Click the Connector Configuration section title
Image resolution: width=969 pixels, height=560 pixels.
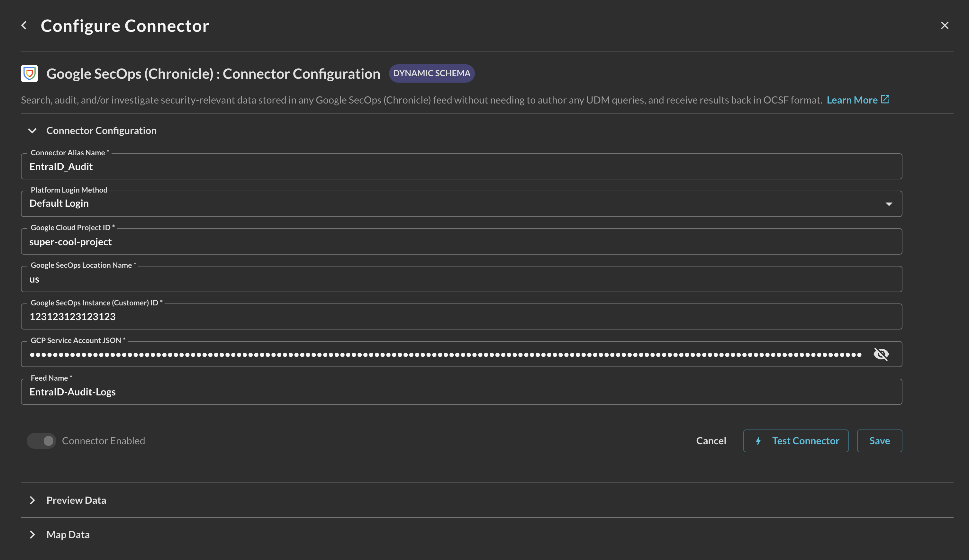tap(102, 131)
